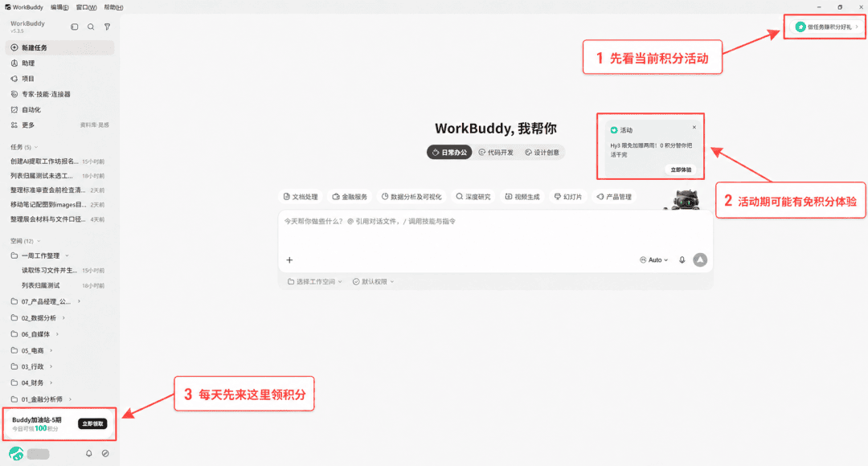Open the sidebar search icon
The image size is (868, 466).
pyautogui.click(x=91, y=27)
